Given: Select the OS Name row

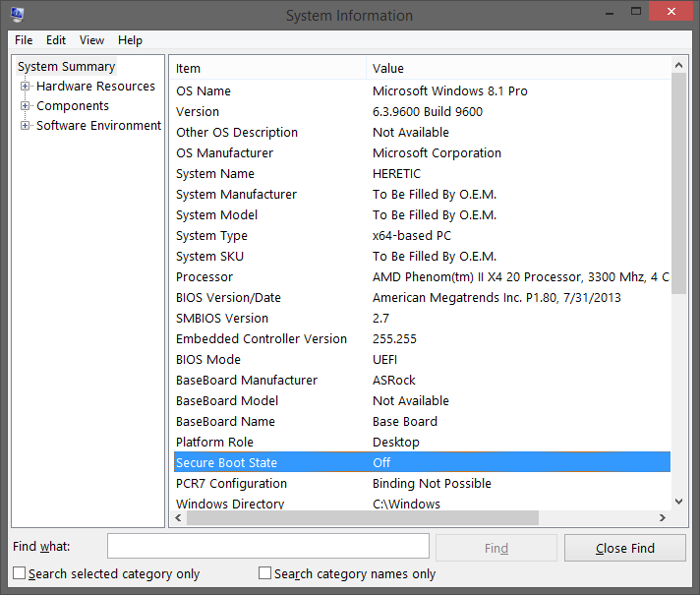Looking at the screenshot, I should point(422,91).
